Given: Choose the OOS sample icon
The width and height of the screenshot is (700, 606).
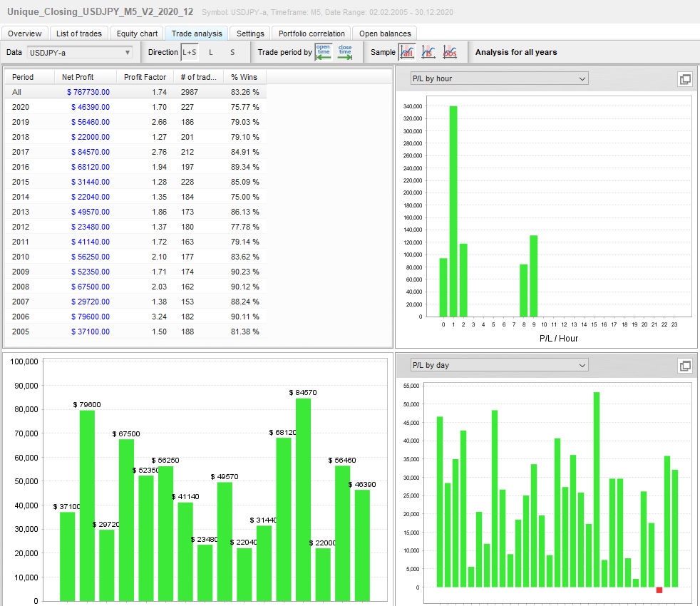Looking at the screenshot, I should click(x=450, y=52).
